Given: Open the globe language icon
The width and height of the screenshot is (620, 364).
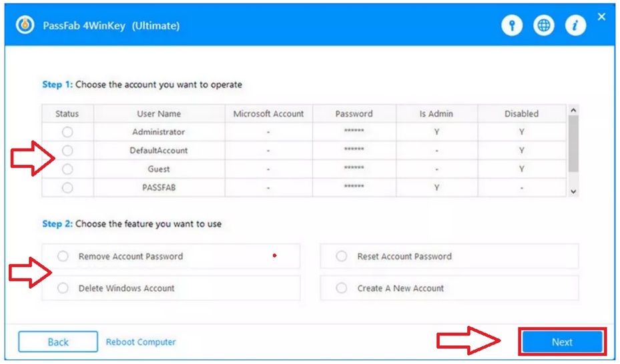Looking at the screenshot, I should [544, 25].
